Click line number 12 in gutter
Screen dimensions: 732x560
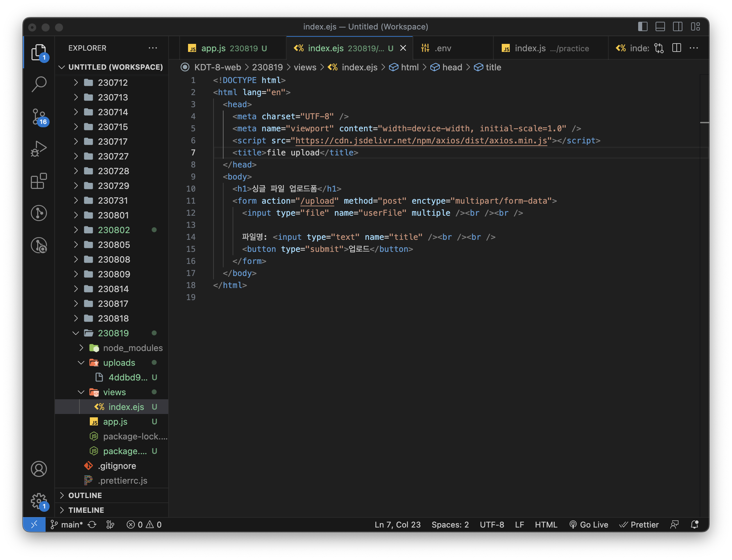pos(191,213)
